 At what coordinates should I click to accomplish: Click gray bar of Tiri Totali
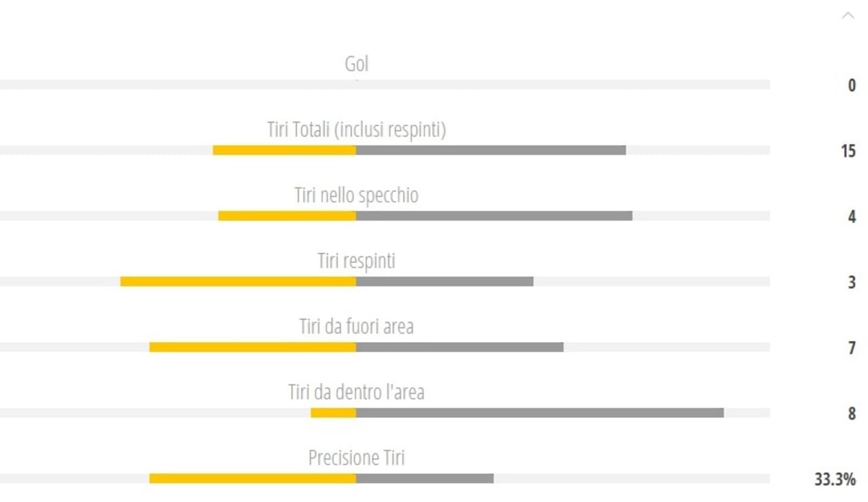coord(491,150)
